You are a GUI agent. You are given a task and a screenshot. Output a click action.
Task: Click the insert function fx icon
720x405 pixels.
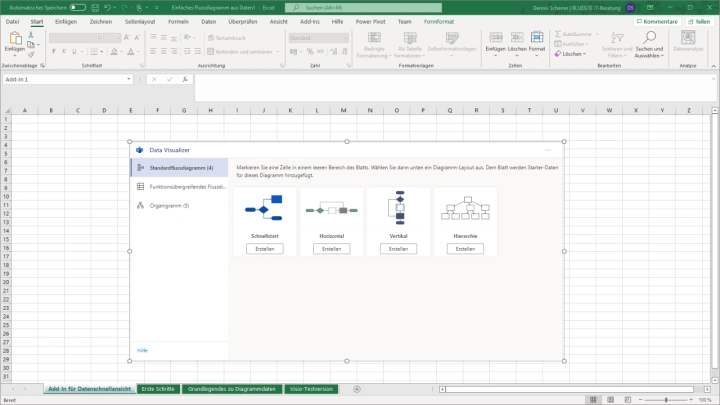pyautogui.click(x=185, y=79)
